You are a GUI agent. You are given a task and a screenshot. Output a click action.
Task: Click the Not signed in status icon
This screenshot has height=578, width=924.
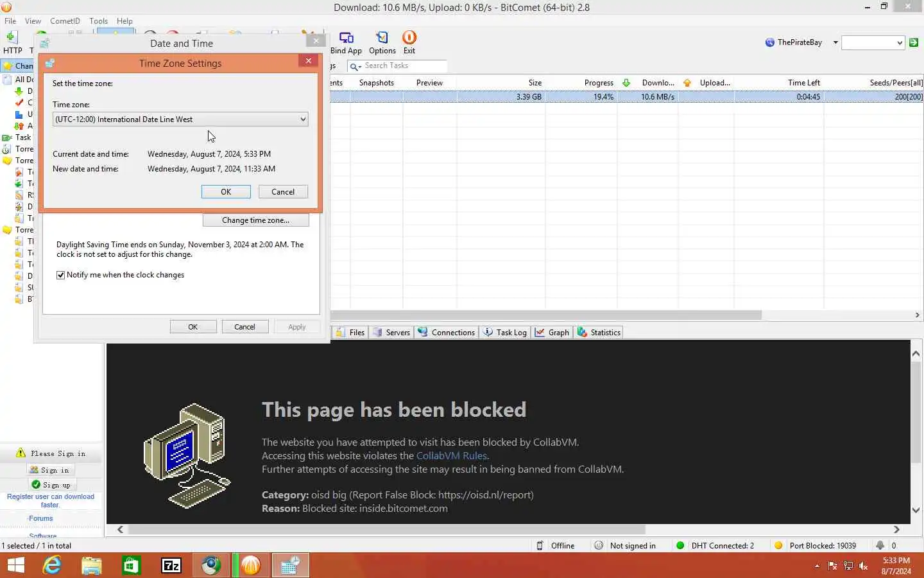[599, 545]
